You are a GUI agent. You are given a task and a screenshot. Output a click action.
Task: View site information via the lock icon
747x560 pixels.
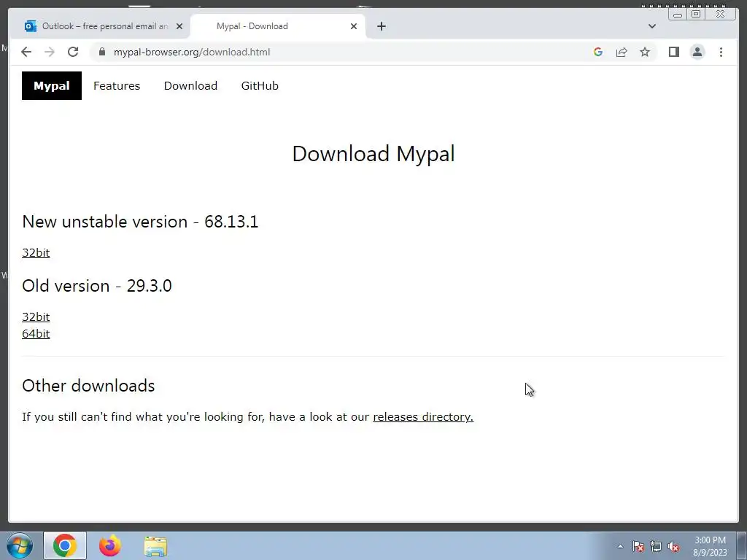click(x=102, y=52)
